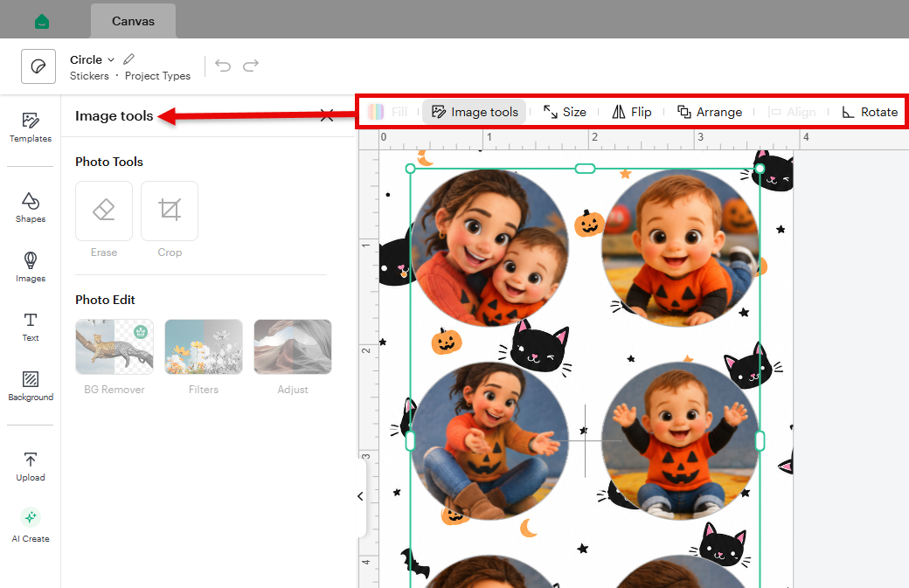909x588 pixels.
Task: Click Image tools in the top toolbar
Action: [x=475, y=112]
